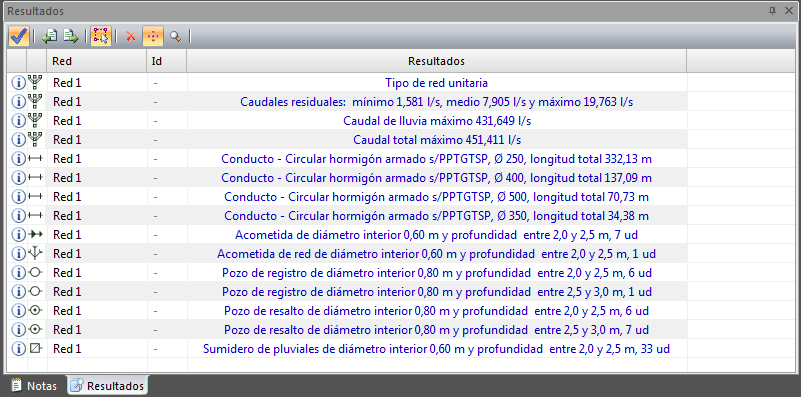The width and height of the screenshot is (801, 397).
Task: Toggle the selection rectangle tool
Action: [x=101, y=36]
